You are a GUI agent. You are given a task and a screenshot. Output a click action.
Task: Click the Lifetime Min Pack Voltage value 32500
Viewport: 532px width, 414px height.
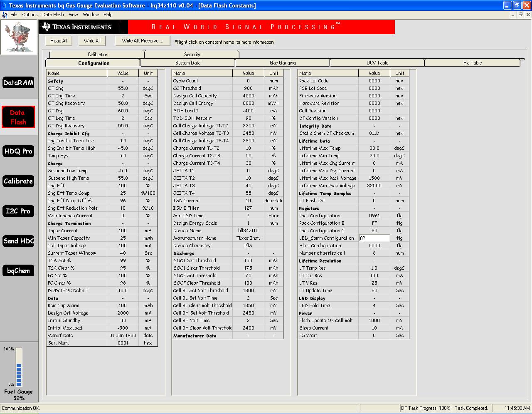[x=374, y=186]
